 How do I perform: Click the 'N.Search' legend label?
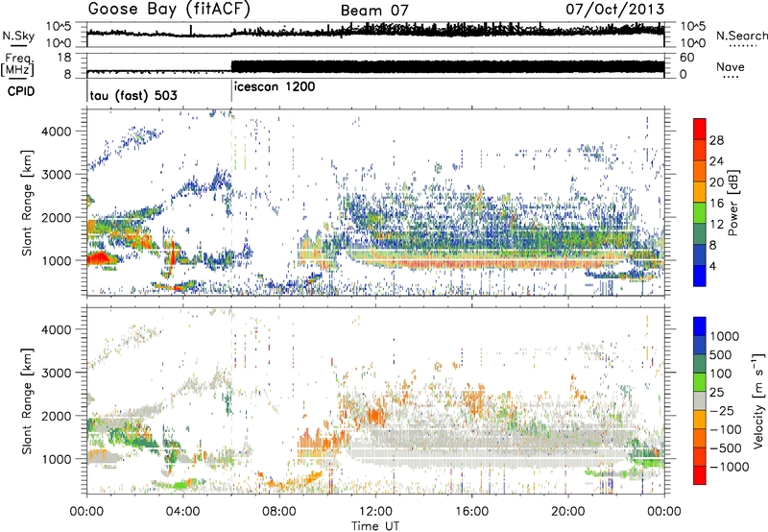click(741, 36)
